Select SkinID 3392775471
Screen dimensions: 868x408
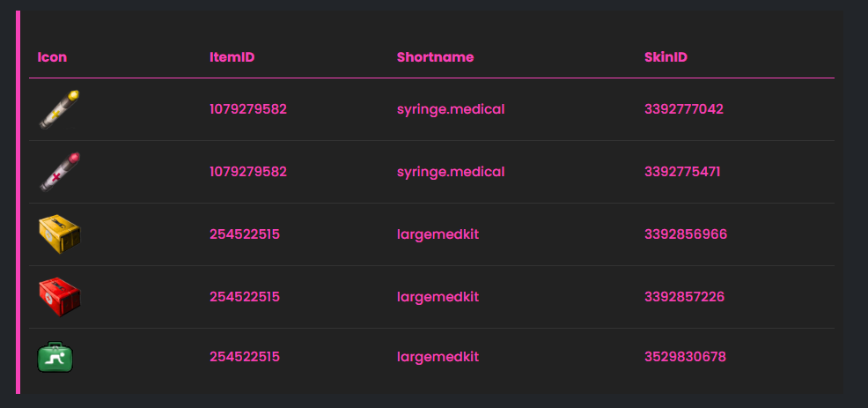682,172
